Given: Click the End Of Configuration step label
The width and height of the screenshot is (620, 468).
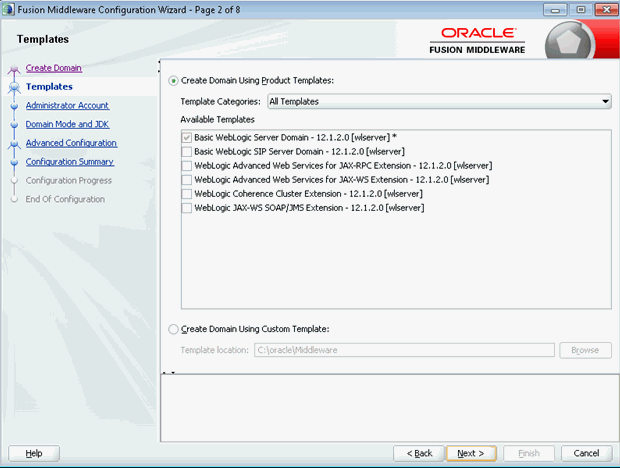Looking at the screenshot, I should coord(65,199).
